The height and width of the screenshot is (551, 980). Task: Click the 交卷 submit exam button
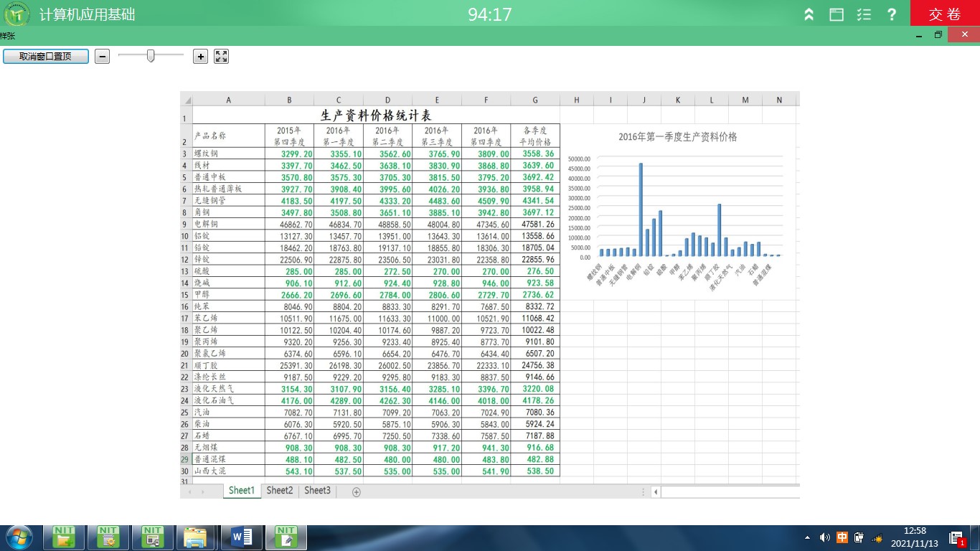tap(944, 14)
